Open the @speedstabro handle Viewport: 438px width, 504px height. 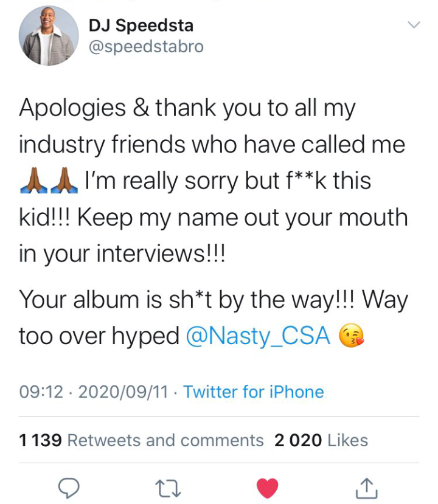146,47
